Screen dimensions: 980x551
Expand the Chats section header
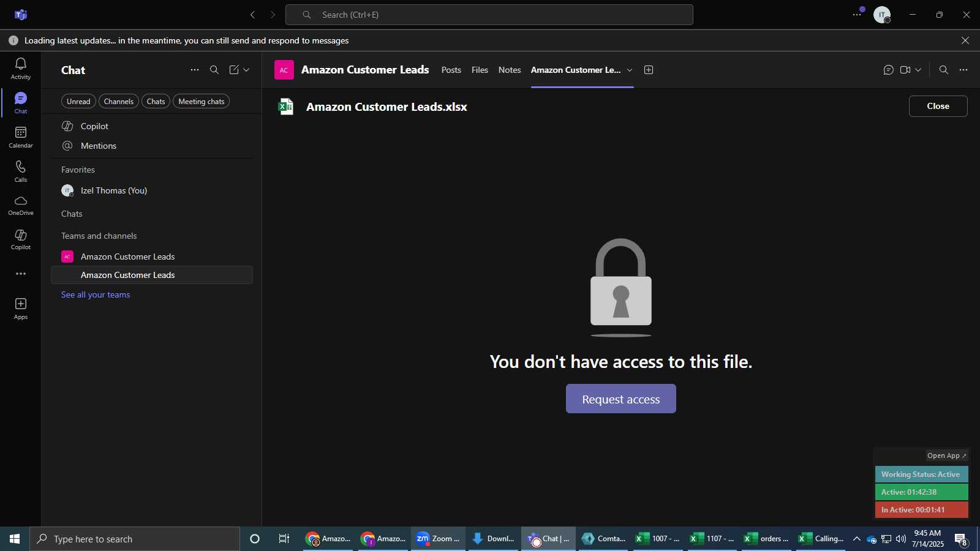click(72, 214)
